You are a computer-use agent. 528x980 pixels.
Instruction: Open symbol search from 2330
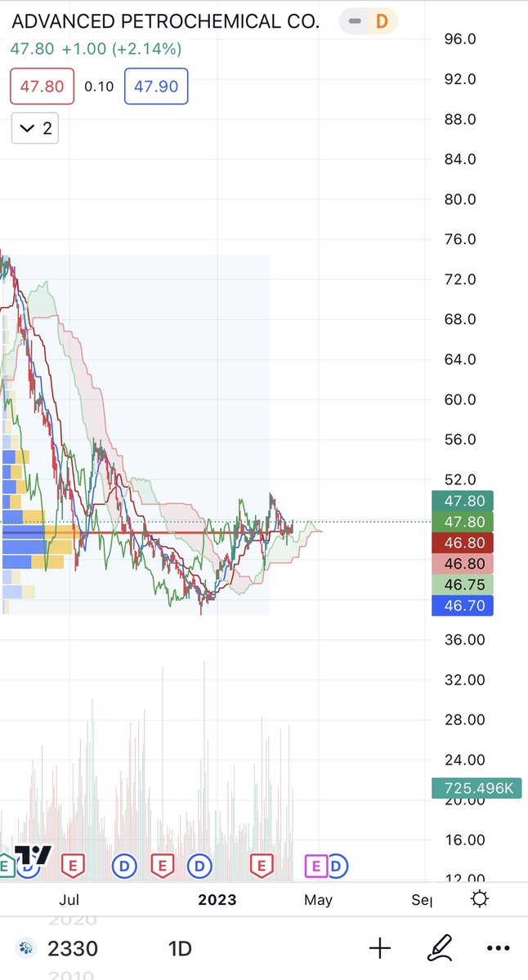pyautogui.click(x=73, y=949)
